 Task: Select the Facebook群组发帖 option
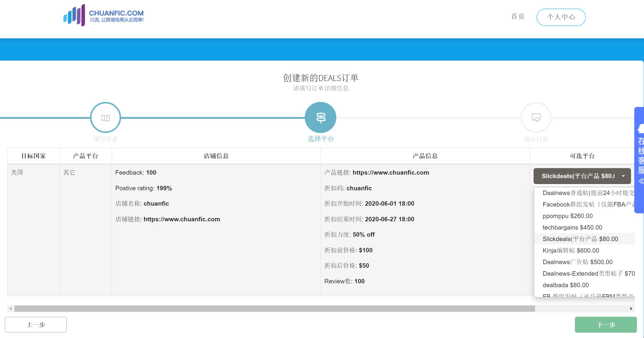585,204
